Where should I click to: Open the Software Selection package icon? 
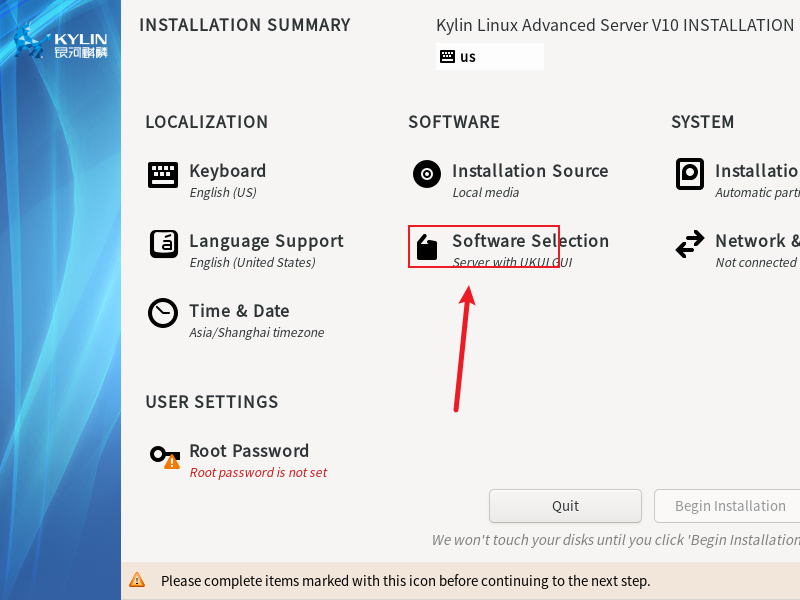(427, 247)
